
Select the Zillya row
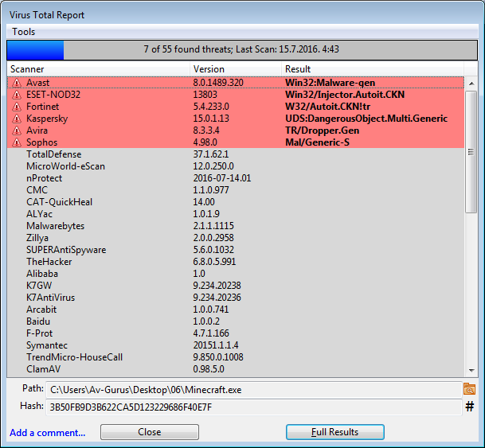tap(236, 238)
